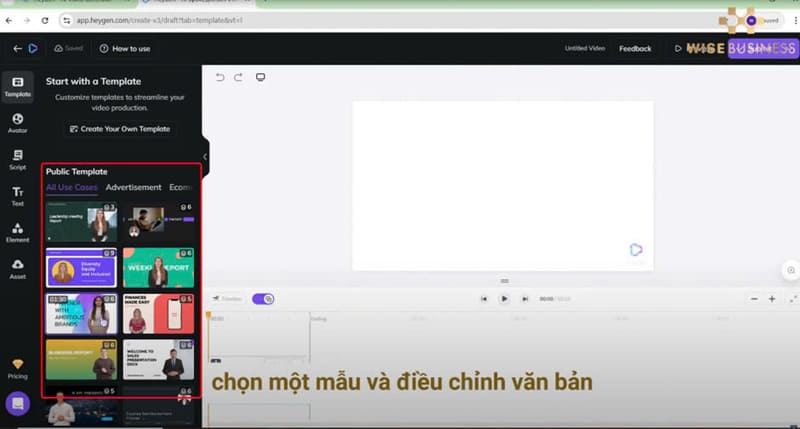
Task: Select the All Use Cases tab
Action: click(x=72, y=187)
